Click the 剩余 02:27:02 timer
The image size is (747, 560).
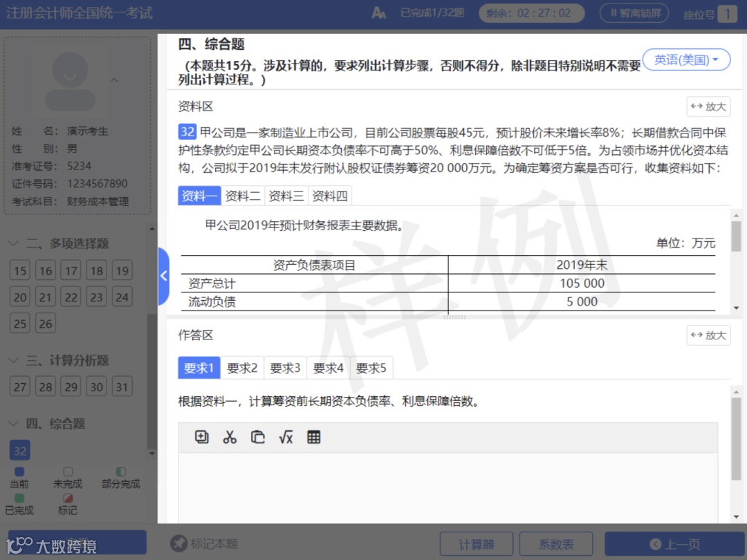point(531,13)
